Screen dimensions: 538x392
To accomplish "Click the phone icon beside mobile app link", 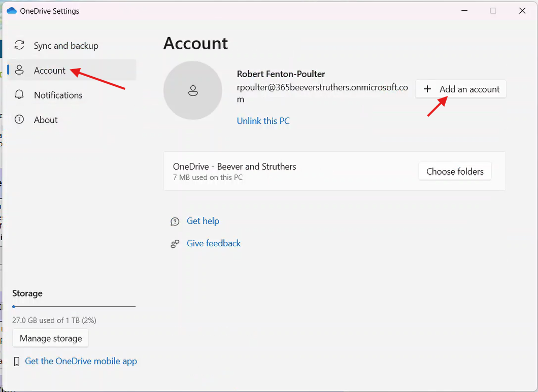I will (17, 362).
